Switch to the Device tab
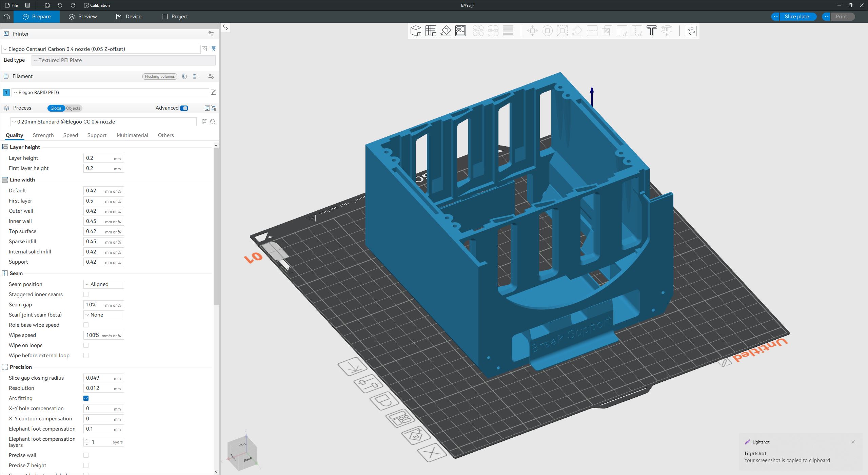Screen dimensions: 868x475 click(x=129, y=17)
